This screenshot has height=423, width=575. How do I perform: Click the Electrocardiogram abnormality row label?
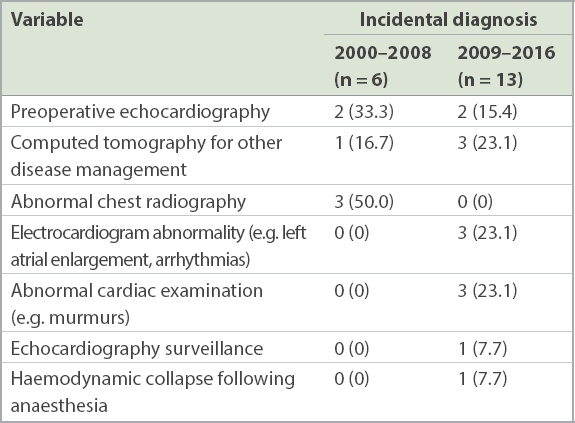coord(158,246)
